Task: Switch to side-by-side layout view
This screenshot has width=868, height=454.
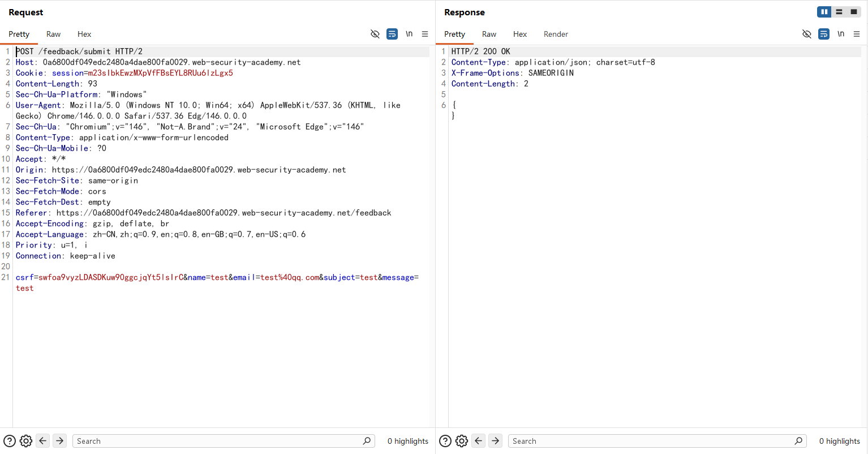Action: [x=824, y=12]
